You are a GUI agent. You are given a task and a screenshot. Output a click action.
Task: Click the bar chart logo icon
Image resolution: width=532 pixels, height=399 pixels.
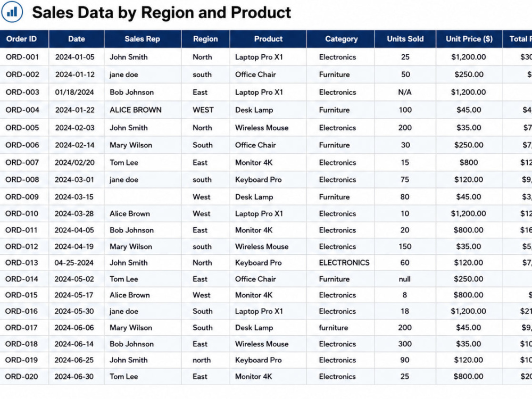coord(12,12)
